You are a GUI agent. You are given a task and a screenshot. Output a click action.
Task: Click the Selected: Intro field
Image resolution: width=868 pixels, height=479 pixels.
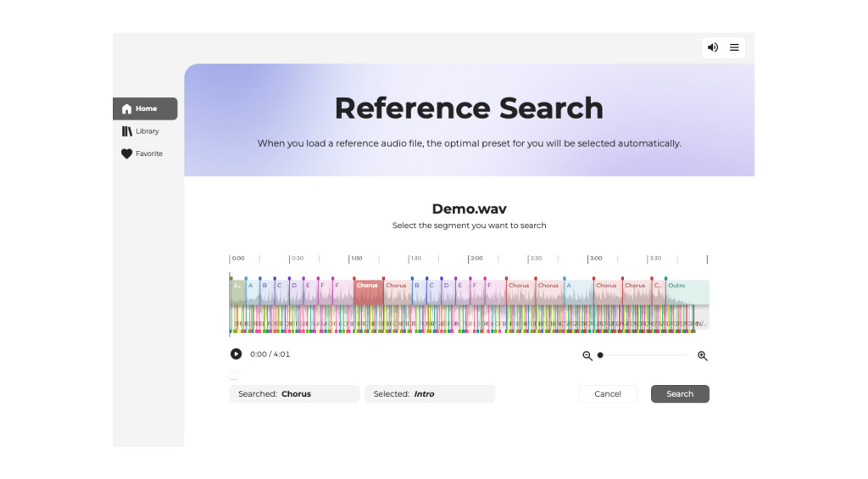tap(429, 394)
